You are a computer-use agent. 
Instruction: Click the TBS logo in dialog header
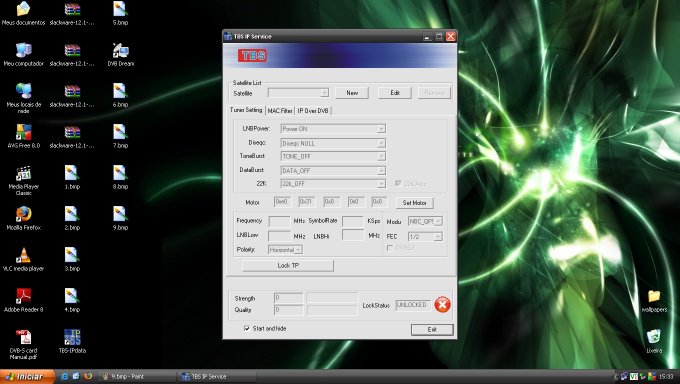(x=252, y=56)
